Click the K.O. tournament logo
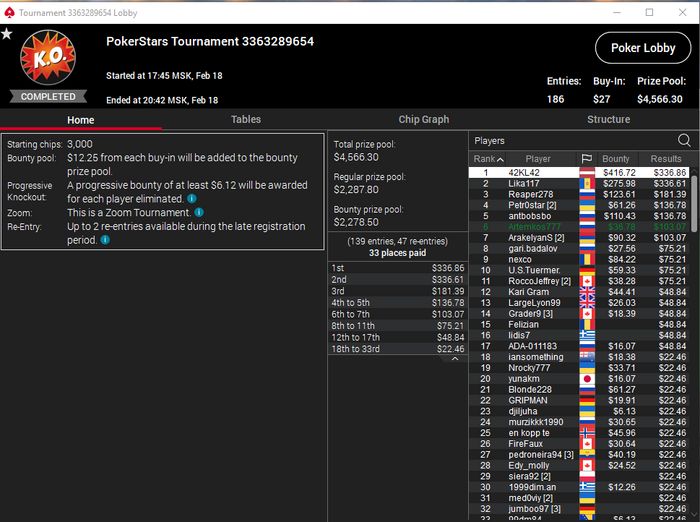The width and height of the screenshot is (700, 522). click(48, 58)
